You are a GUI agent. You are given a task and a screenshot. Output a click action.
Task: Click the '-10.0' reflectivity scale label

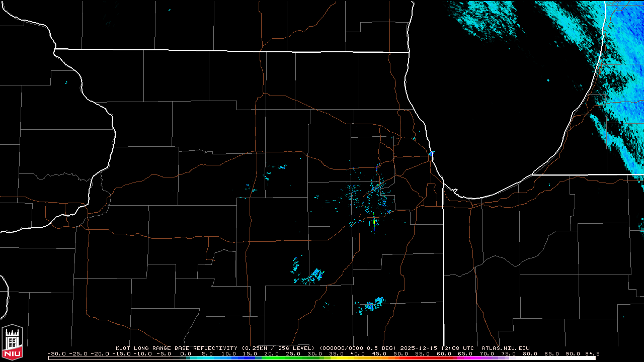coord(143,354)
